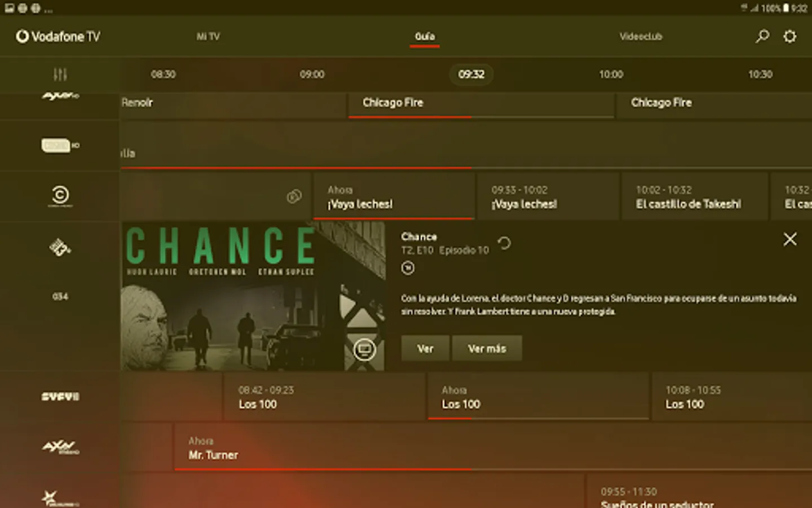Viewport: 812px width, 508px height.
Task: Tap the watch-on-TV icon on the Chance poster
Action: (364, 349)
